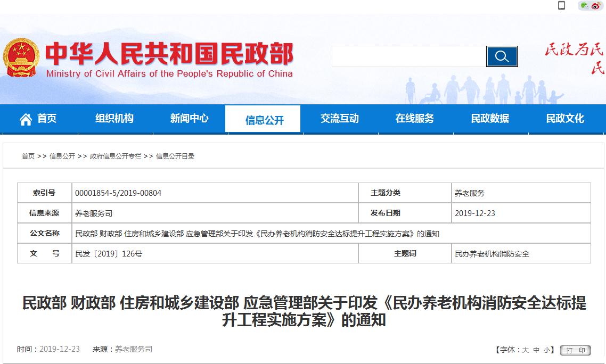Set font size to 小
Image resolution: width=606 pixels, height=364 pixels.
546,350
